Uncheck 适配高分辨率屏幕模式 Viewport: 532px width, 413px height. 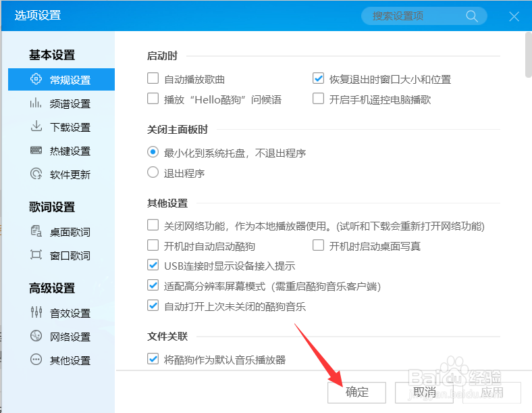(x=153, y=285)
